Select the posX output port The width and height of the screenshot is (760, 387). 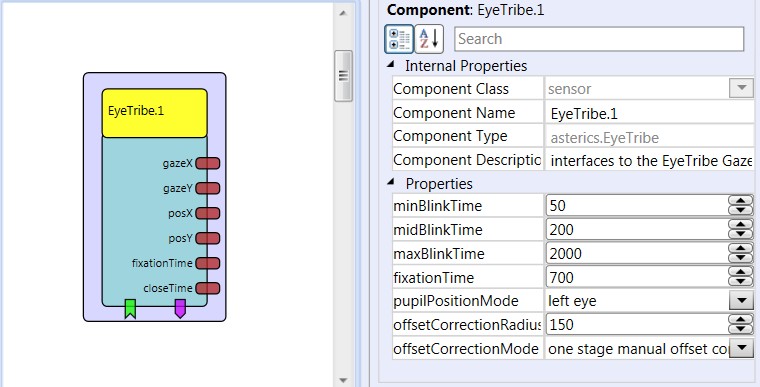[x=208, y=213]
